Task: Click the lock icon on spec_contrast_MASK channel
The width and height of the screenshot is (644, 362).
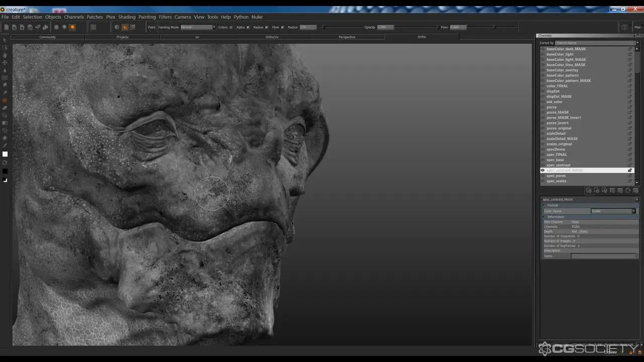Action: pyautogui.click(x=629, y=170)
